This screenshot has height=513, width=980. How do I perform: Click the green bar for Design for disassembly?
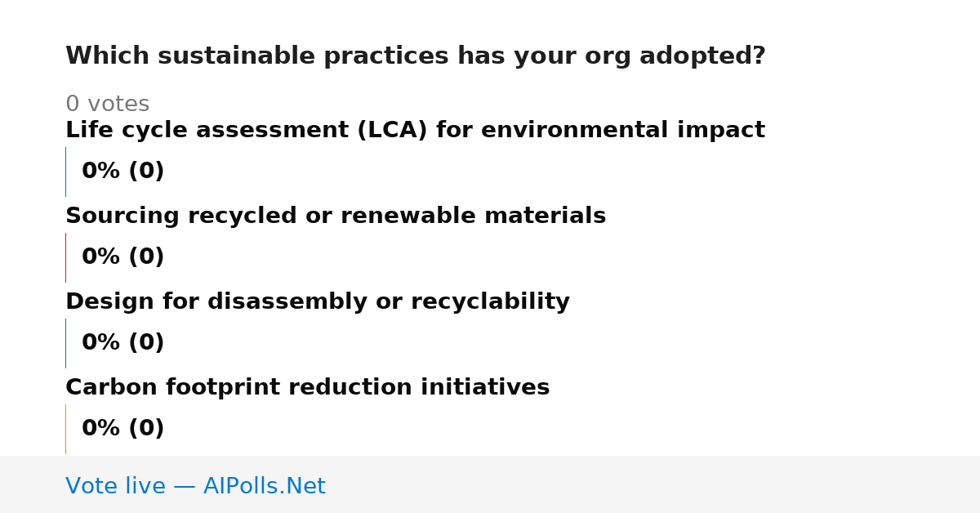tap(65, 343)
